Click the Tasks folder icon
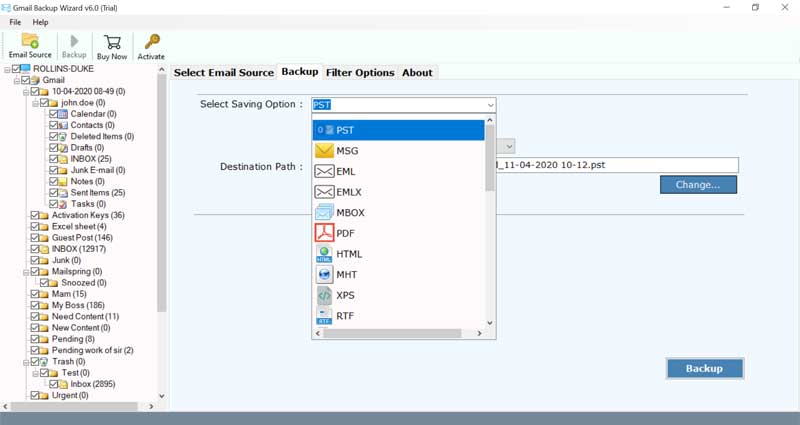The width and height of the screenshot is (800, 425). click(x=63, y=204)
